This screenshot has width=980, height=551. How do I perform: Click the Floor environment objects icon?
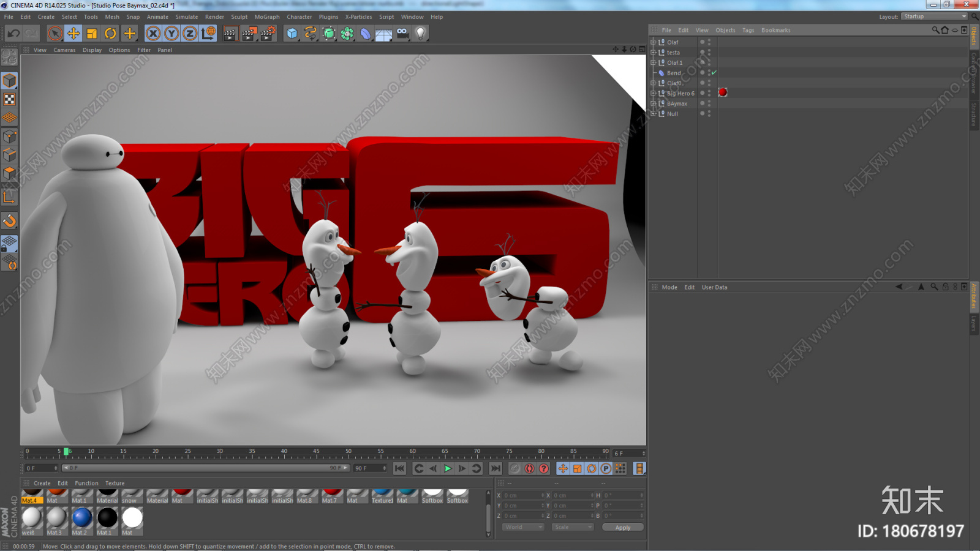click(384, 33)
